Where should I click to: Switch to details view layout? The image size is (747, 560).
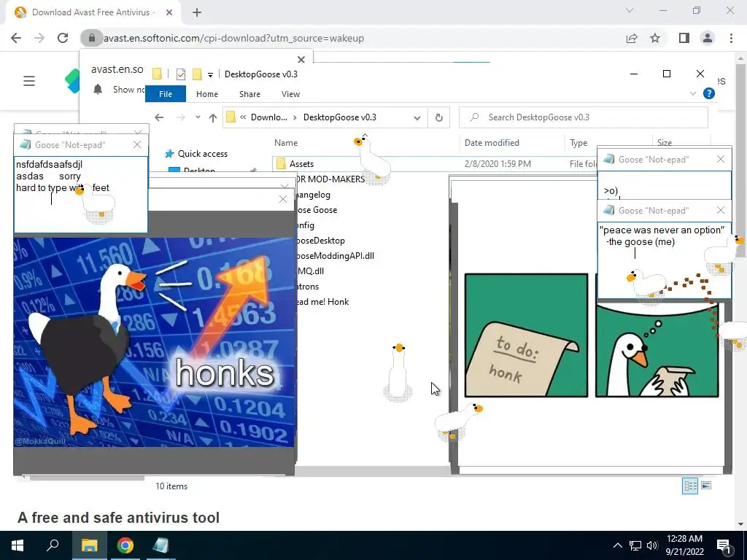(x=690, y=486)
